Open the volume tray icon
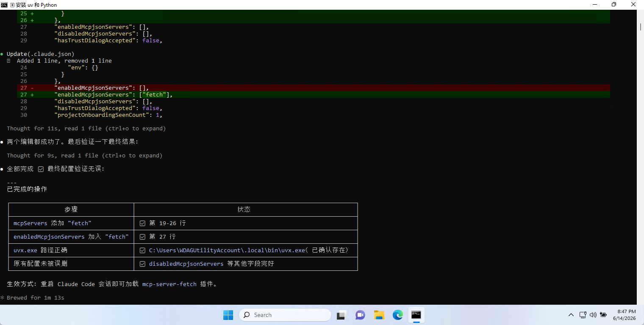The width and height of the screenshot is (644, 325). [x=593, y=315]
